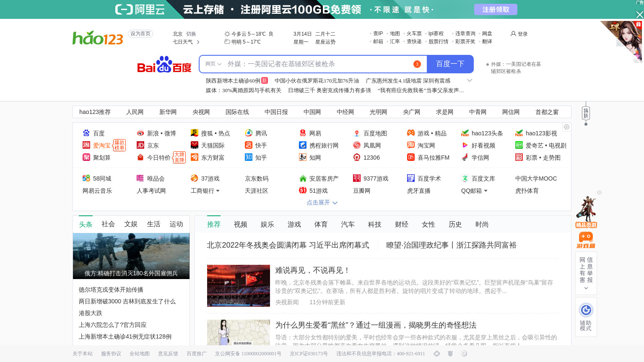Image resolution: width=644 pixels, height=362 pixels.
Task: Click the hao123 logo
Action: point(98,38)
